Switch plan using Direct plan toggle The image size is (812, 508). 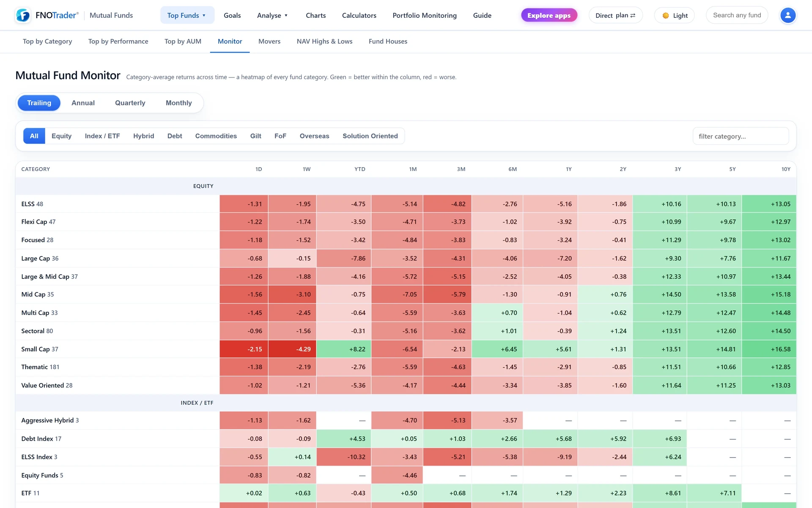[615, 15]
